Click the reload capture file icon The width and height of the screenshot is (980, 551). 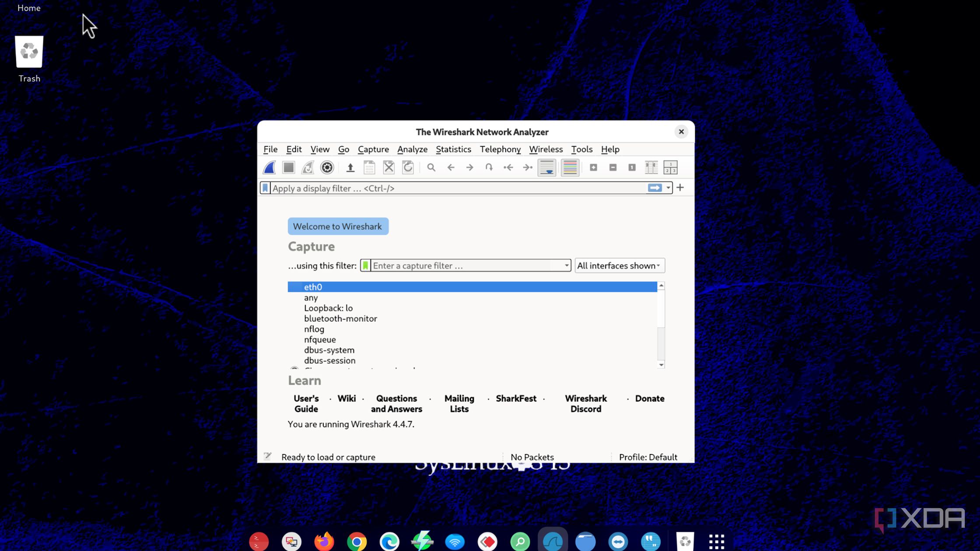click(408, 167)
